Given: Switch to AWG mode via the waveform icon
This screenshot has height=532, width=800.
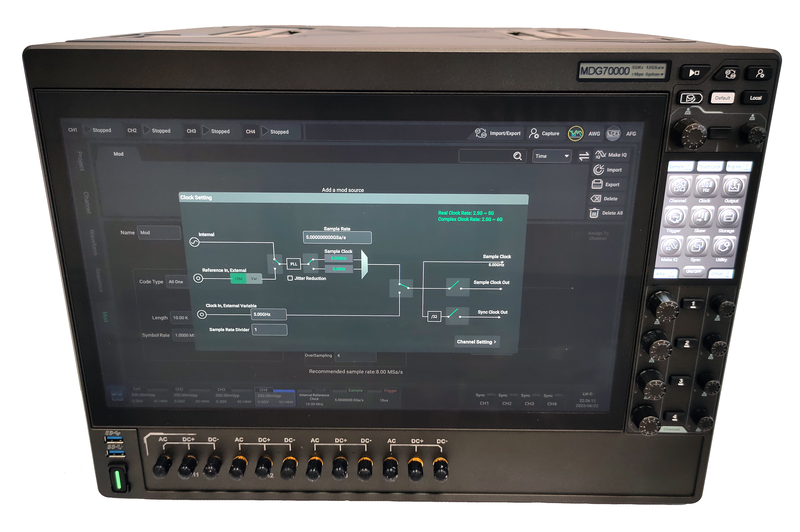Looking at the screenshot, I should pos(575,134).
